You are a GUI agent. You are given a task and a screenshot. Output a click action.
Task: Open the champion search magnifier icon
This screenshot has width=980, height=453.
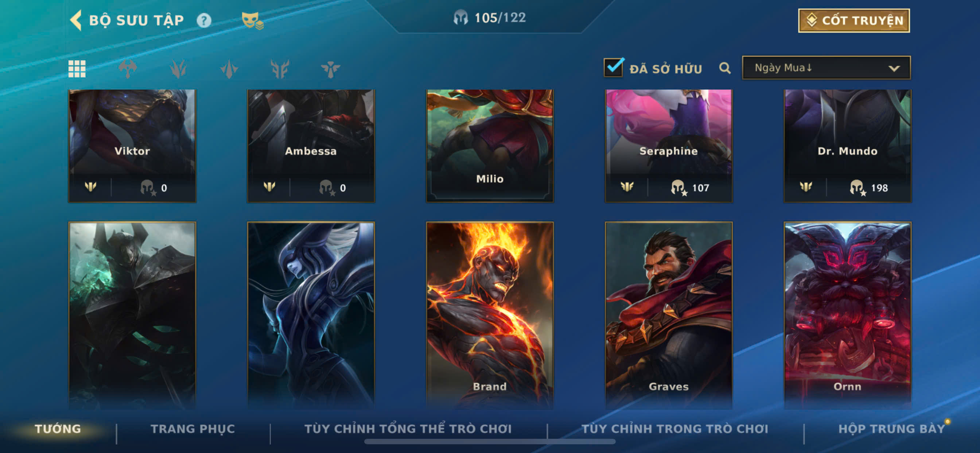pos(725,68)
